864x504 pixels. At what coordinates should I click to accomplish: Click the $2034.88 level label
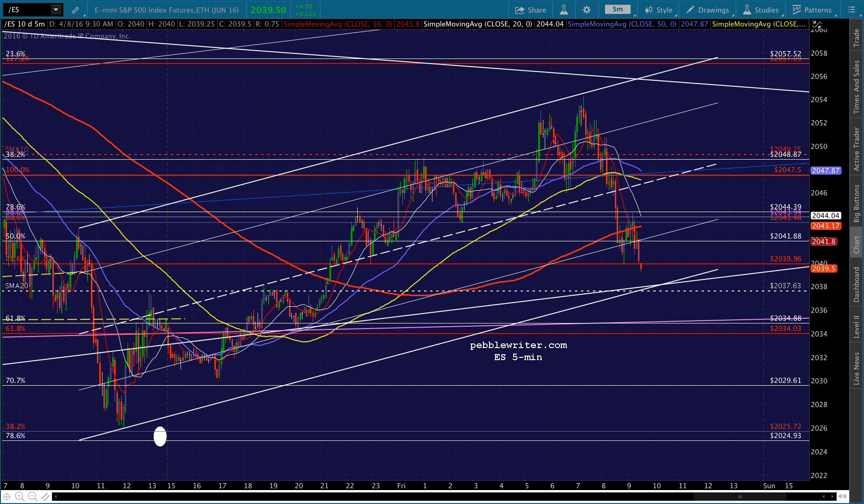point(786,318)
